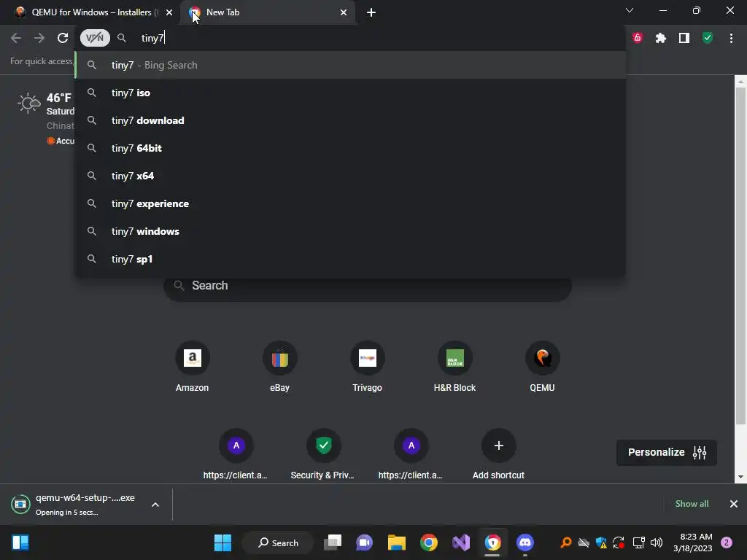Open the H&R Block shortcut

click(454, 367)
